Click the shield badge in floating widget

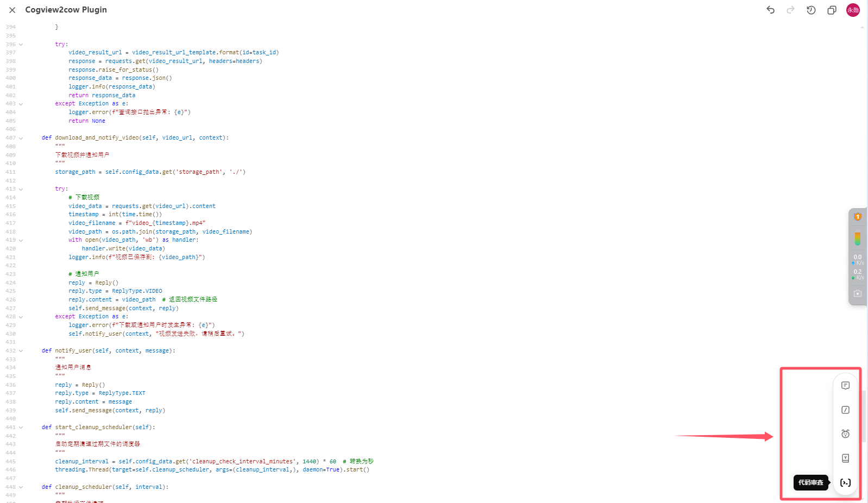pyautogui.click(x=858, y=217)
